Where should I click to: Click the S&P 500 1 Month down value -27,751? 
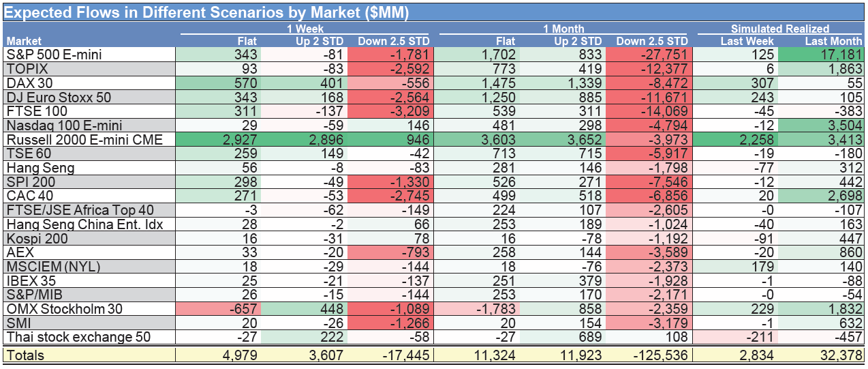[666, 55]
